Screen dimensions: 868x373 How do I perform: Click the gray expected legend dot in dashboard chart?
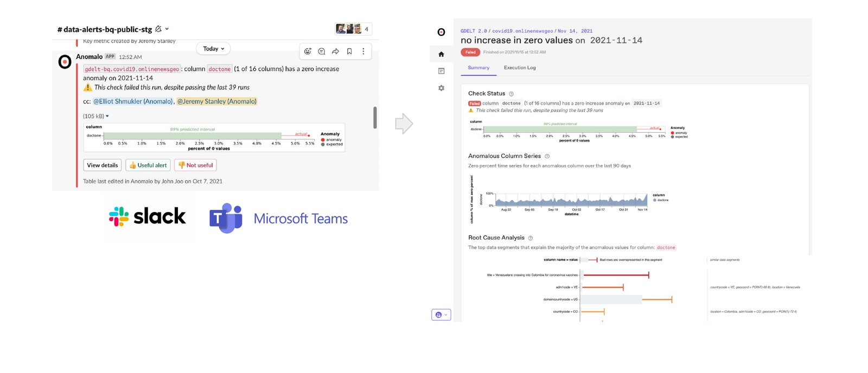click(x=673, y=137)
